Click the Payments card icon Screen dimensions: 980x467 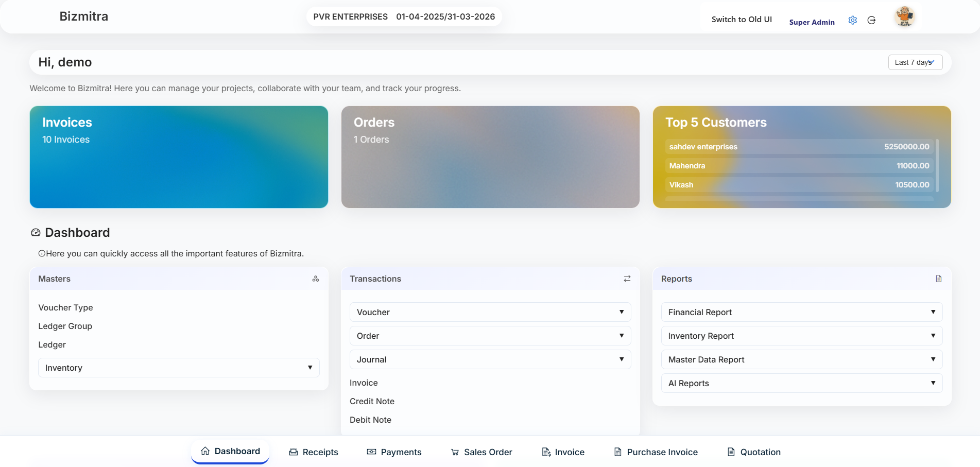pos(371,452)
